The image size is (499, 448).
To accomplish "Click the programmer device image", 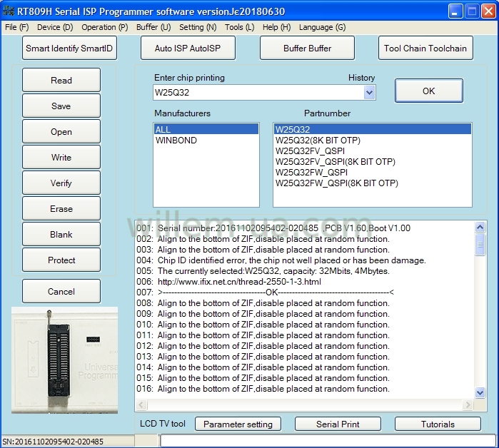I will pos(64,360).
